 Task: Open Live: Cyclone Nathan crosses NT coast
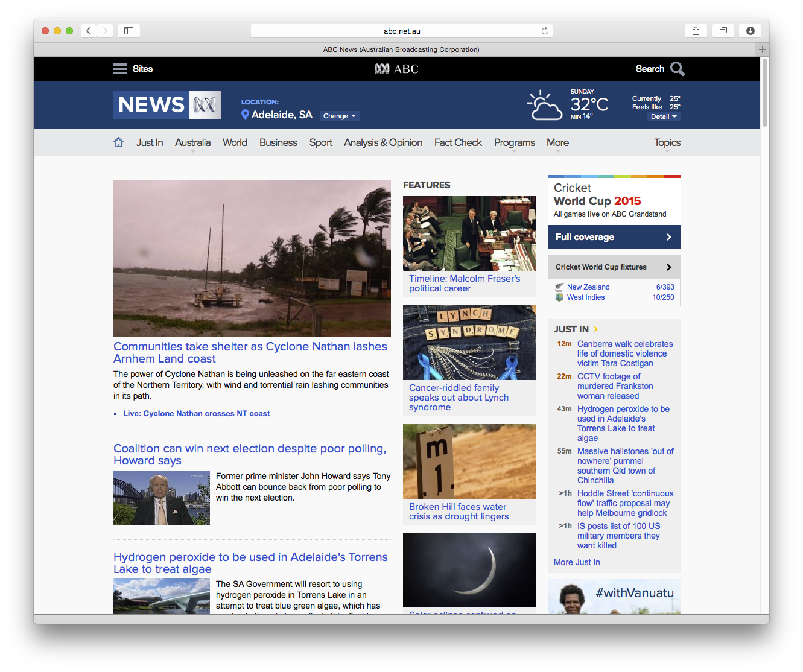(x=196, y=414)
